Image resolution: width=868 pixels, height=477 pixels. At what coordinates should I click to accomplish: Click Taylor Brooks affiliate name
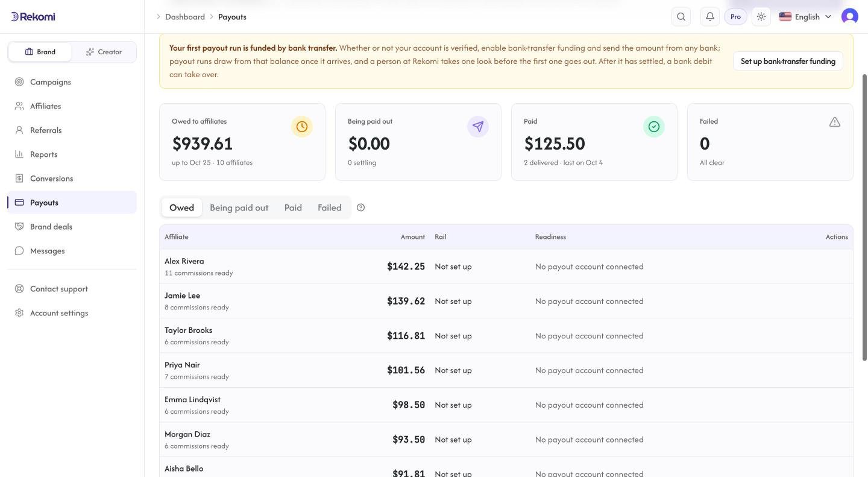coord(189,330)
